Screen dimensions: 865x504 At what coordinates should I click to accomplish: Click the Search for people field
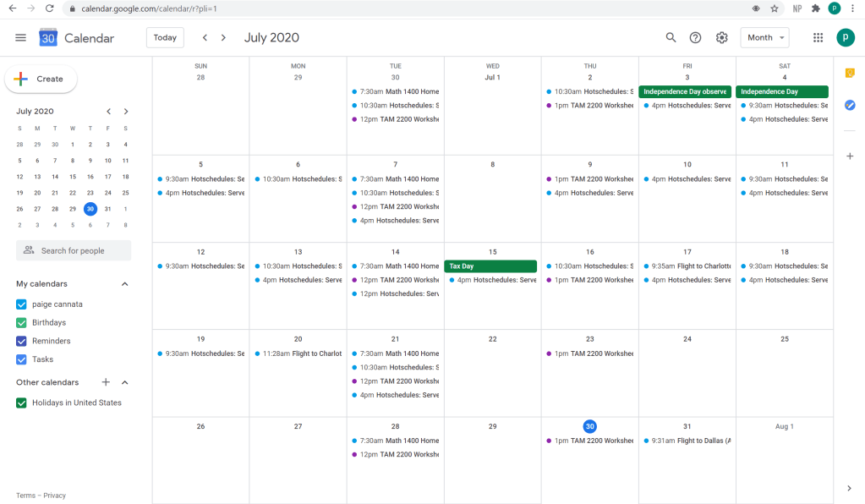74,250
